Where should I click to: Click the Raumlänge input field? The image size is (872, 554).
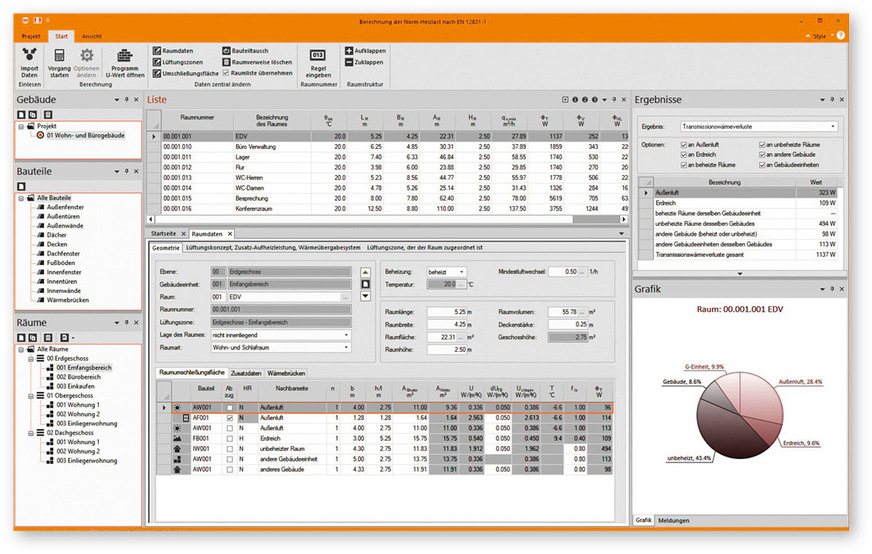(x=446, y=312)
